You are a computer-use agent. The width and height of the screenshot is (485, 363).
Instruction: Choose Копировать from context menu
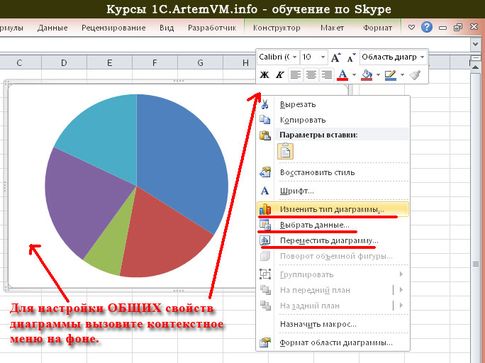(333, 120)
